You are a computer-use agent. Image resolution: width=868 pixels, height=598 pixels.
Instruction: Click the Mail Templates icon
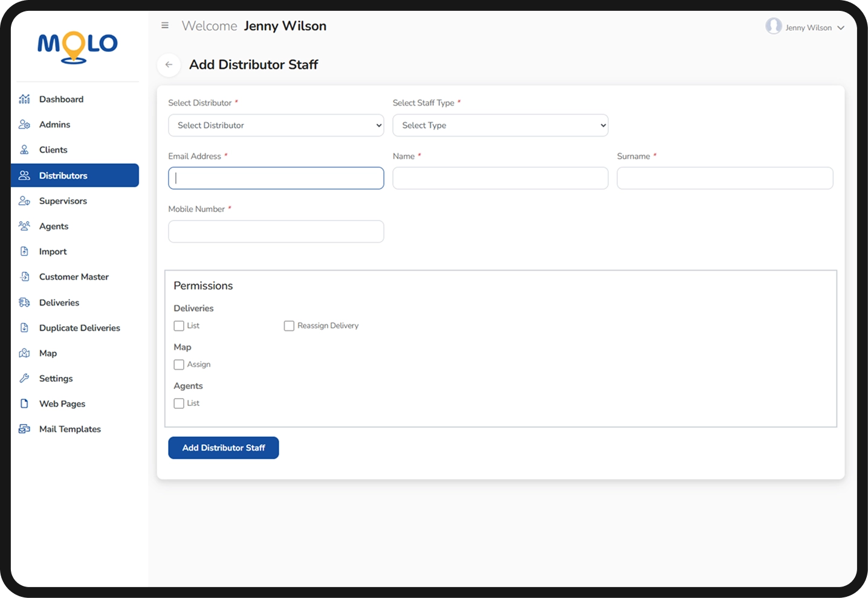(24, 429)
